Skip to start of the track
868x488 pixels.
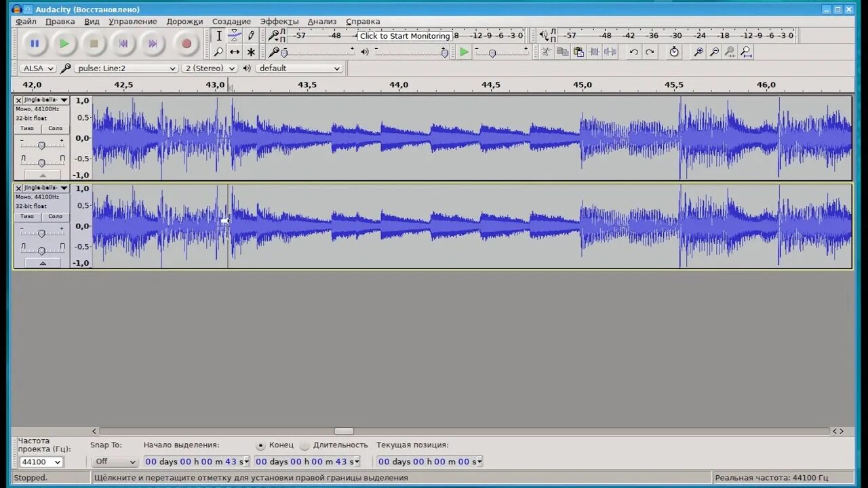[x=123, y=44]
